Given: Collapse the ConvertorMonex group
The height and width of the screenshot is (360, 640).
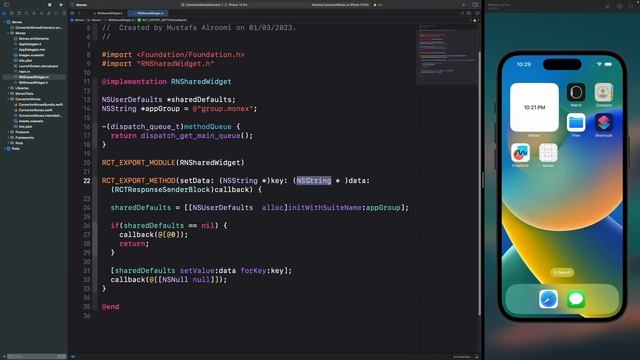Looking at the screenshot, I should pyautogui.click(x=8, y=99).
